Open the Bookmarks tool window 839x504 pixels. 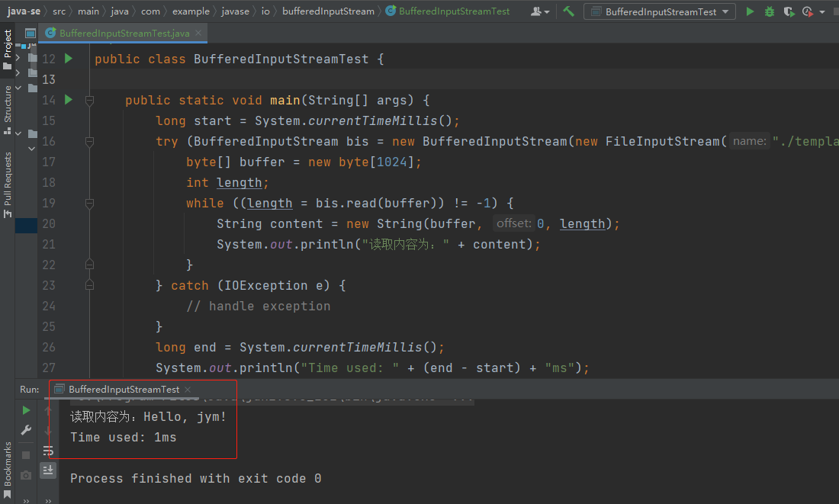8,469
